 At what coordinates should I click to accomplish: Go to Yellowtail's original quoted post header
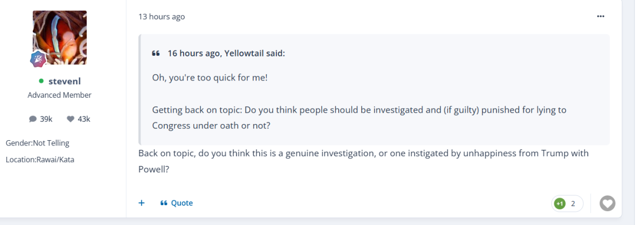pos(226,53)
